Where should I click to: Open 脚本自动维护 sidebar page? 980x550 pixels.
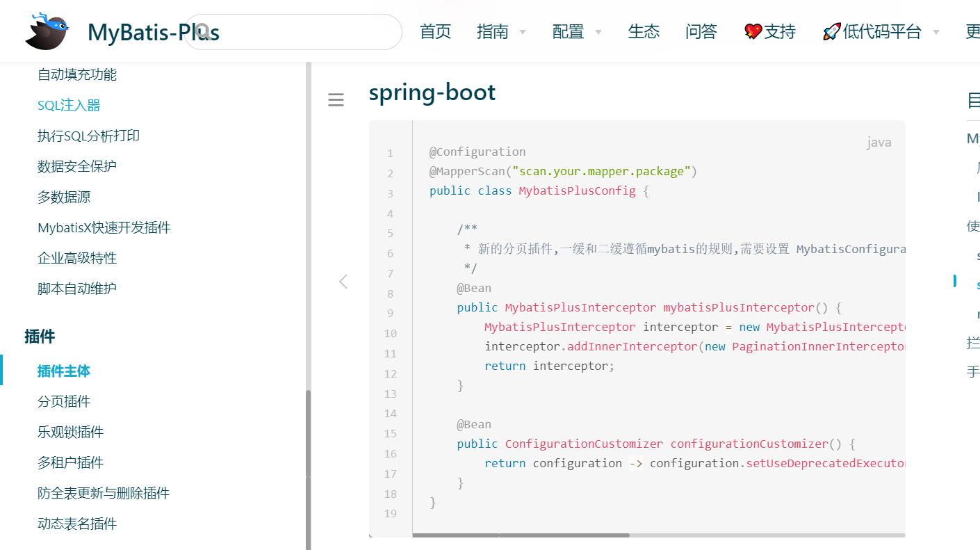[x=77, y=289]
